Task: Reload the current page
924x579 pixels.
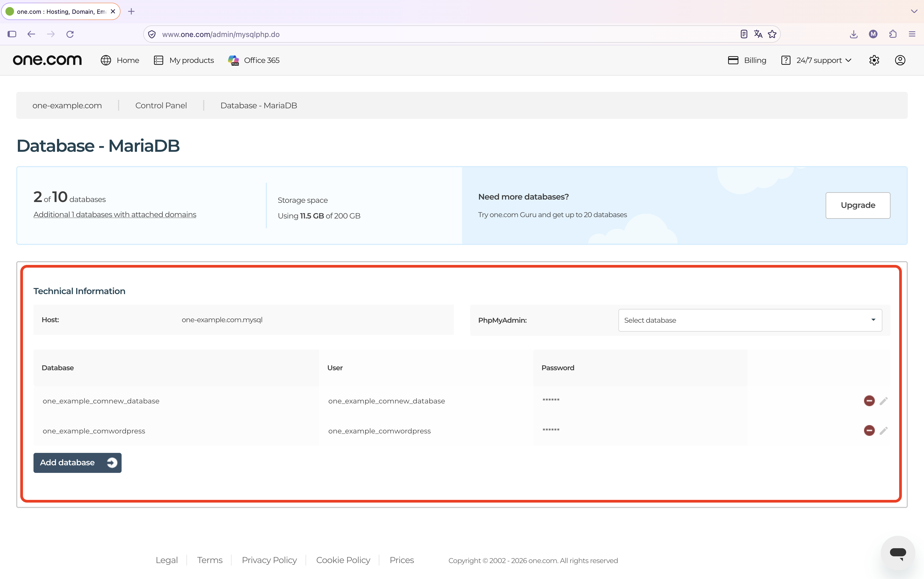Action: pos(70,34)
